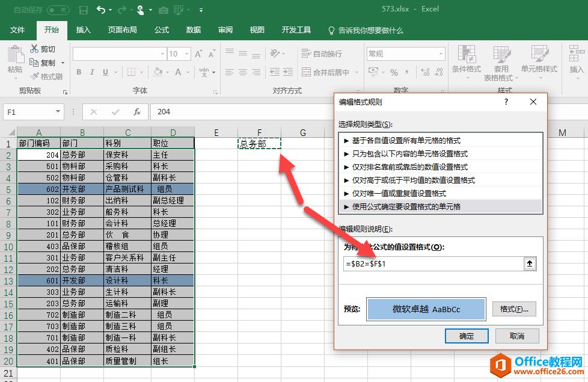The height and width of the screenshot is (382, 588).
Task: Click the 确定 (OK) button
Action: click(466, 336)
